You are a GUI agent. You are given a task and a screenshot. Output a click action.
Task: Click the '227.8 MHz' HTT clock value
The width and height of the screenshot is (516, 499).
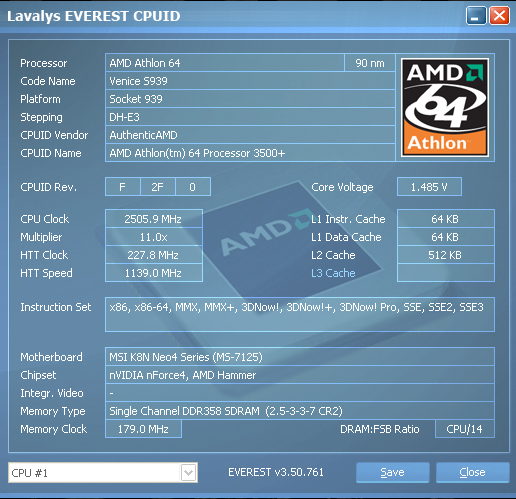(154, 255)
